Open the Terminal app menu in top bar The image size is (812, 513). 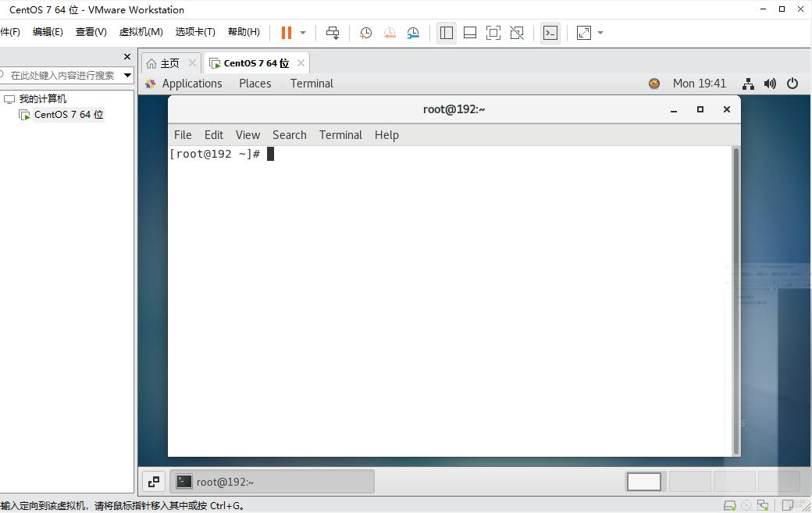312,84
